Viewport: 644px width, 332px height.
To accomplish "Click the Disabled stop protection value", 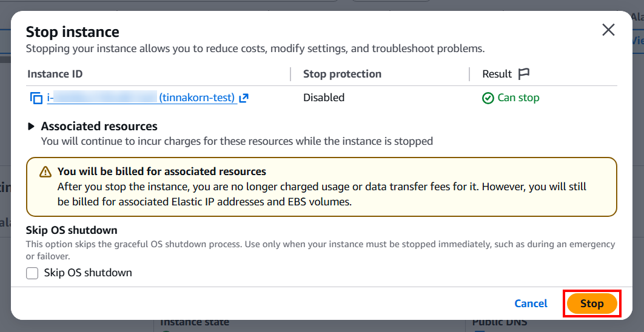I will point(324,98).
